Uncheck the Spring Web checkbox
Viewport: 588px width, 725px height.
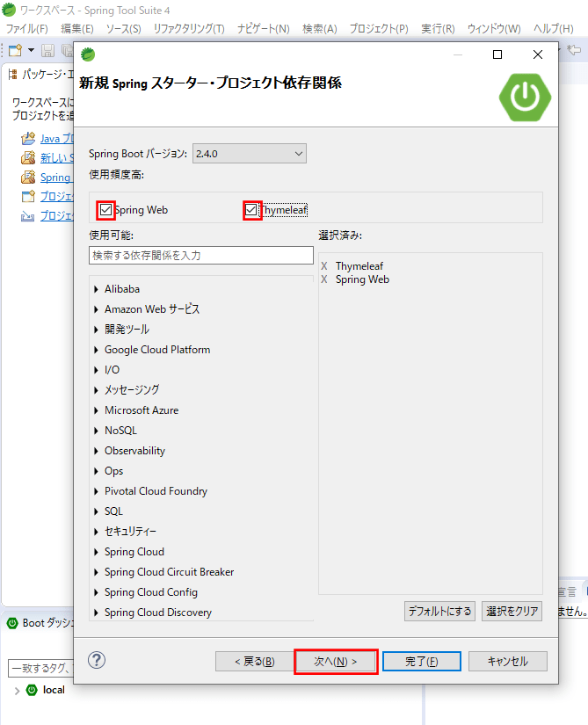tap(105, 210)
